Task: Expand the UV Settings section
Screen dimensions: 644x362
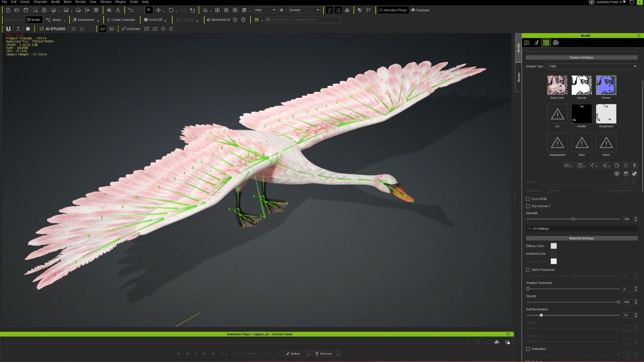Action: click(582, 229)
